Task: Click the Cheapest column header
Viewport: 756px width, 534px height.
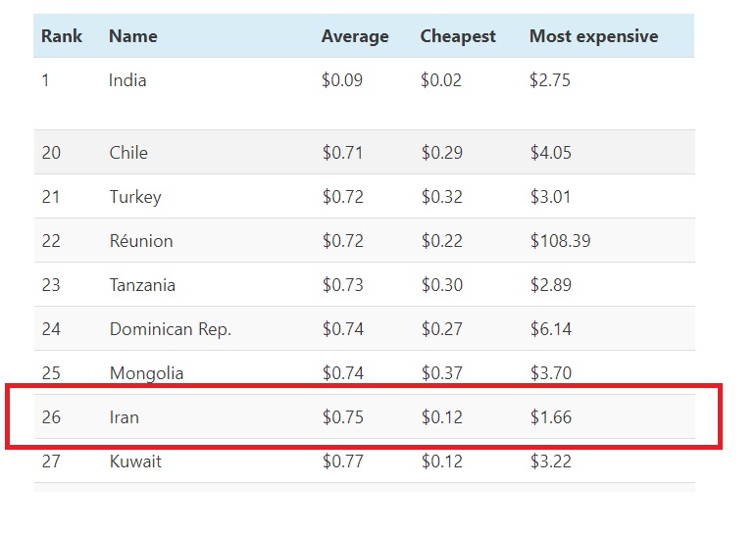Action: coord(458,36)
